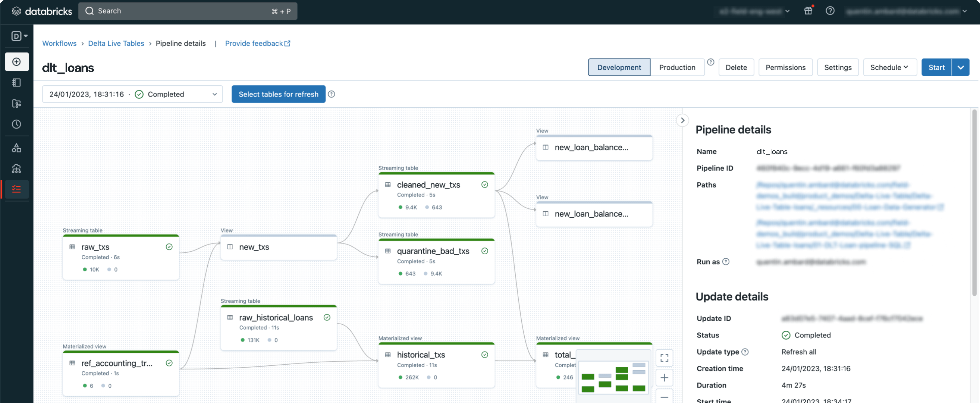Viewport: 980px width, 403px height.
Task: Open pipeline Settings
Action: pyautogui.click(x=837, y=67)
